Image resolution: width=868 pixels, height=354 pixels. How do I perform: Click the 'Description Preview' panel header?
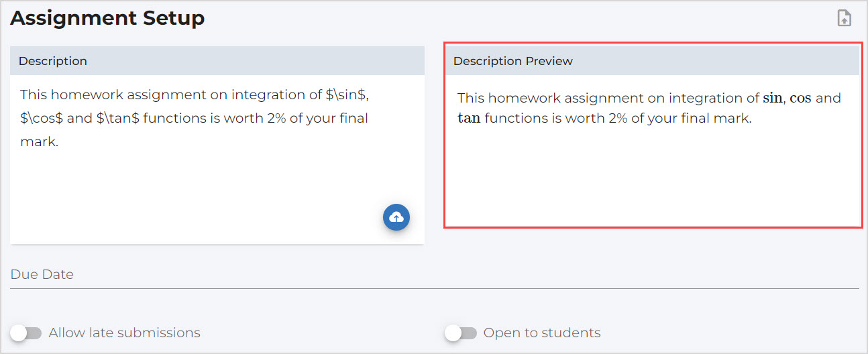coord(513,61)
